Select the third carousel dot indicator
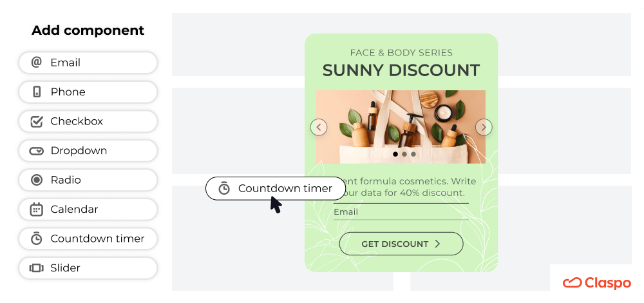This screenshot has height=303, width=644. tap(413, 154)
